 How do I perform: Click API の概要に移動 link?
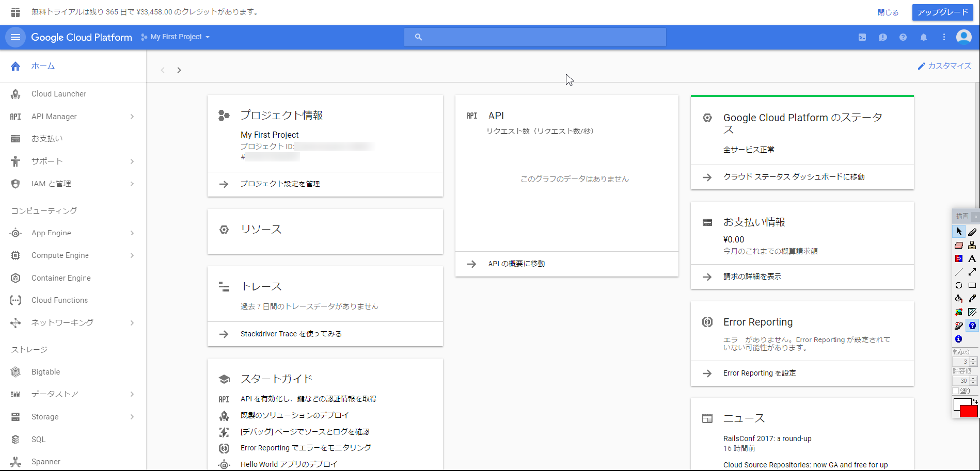(x=516, y=264)
